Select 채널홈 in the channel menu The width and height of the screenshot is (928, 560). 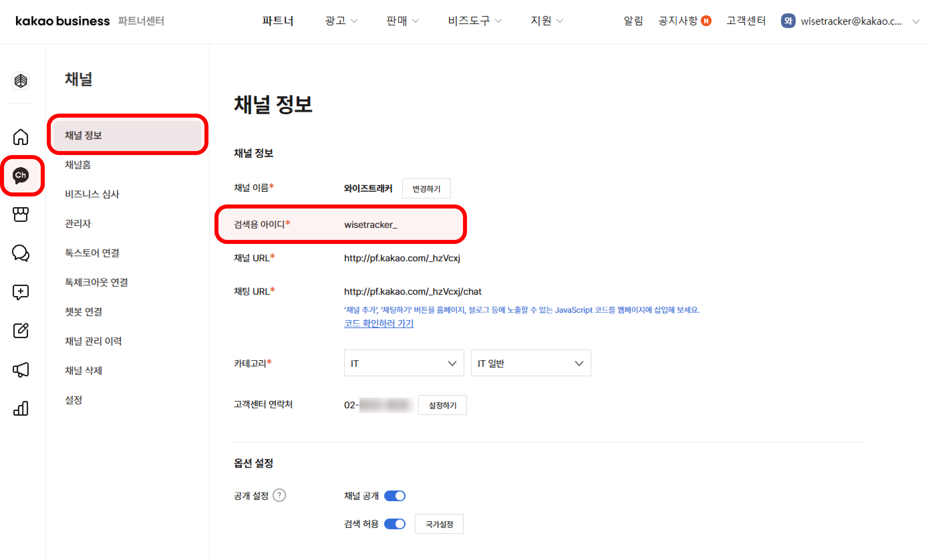coord(78,165)
